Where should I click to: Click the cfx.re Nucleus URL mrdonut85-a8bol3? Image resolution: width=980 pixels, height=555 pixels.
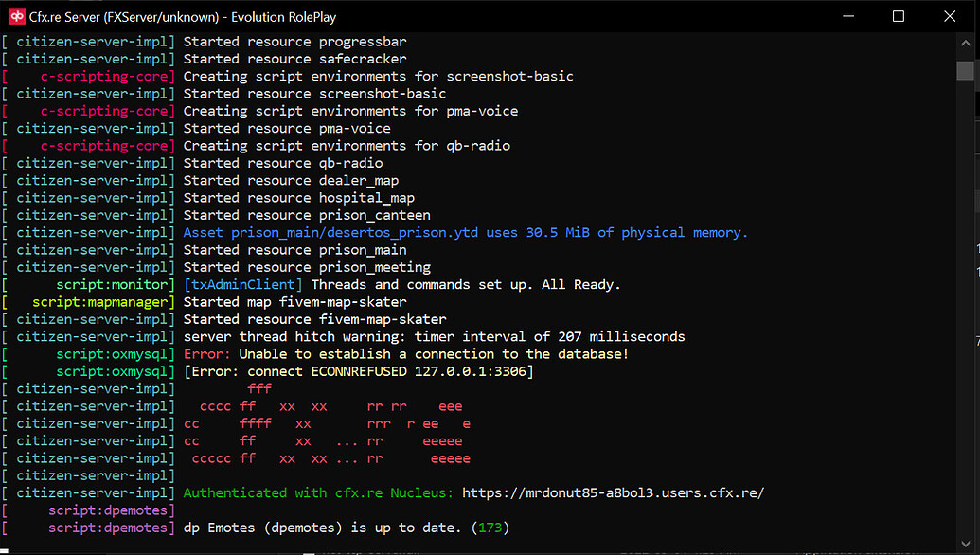(x=614, y=493)
